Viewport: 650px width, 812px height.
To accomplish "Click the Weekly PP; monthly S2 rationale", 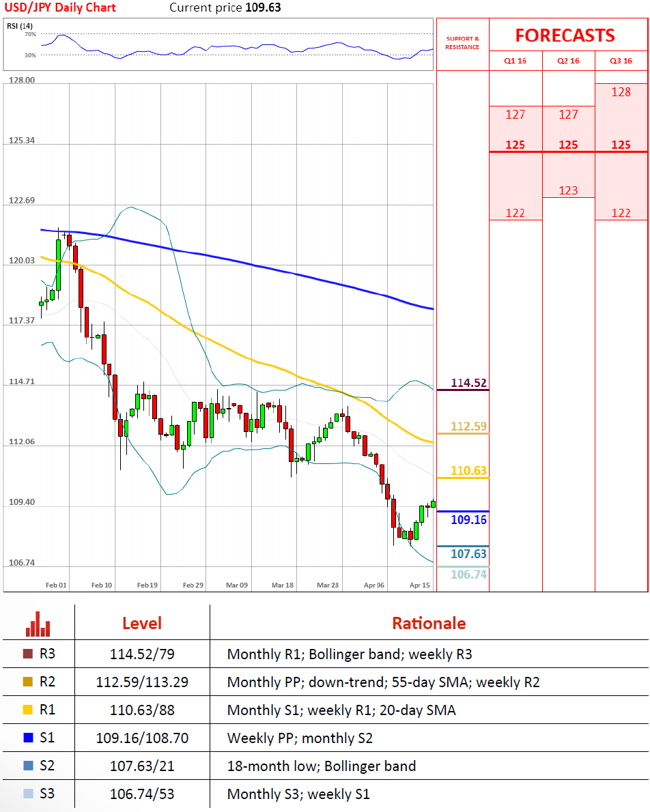I will tap(300, 738).
